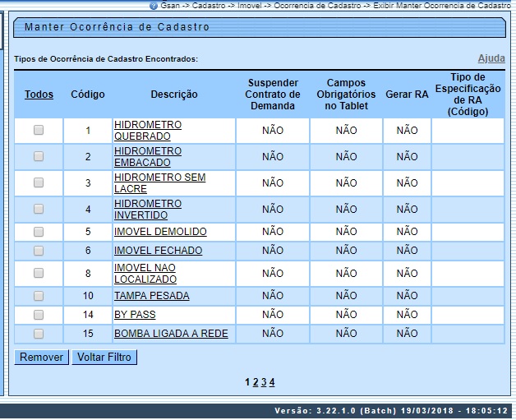Click the HIDROMETRO INVERTIDO link
Image resolution: width=516 pixels, height=420 pixels.
pyautogui.click(x=147, y=209)
